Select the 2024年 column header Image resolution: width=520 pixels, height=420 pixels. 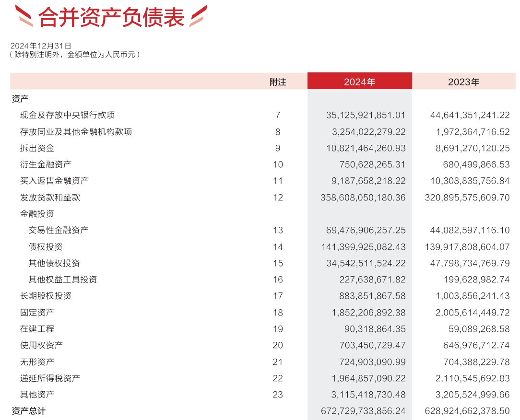359,82
